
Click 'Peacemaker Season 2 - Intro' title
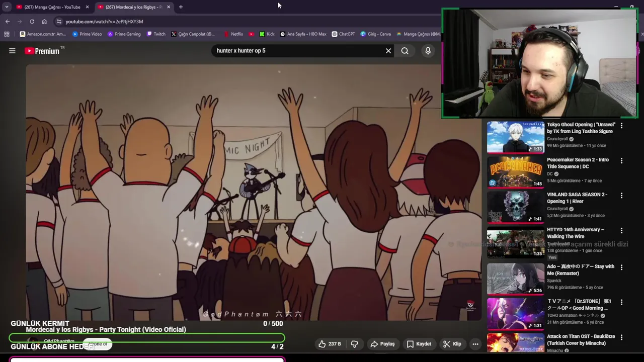coord(578,163)
